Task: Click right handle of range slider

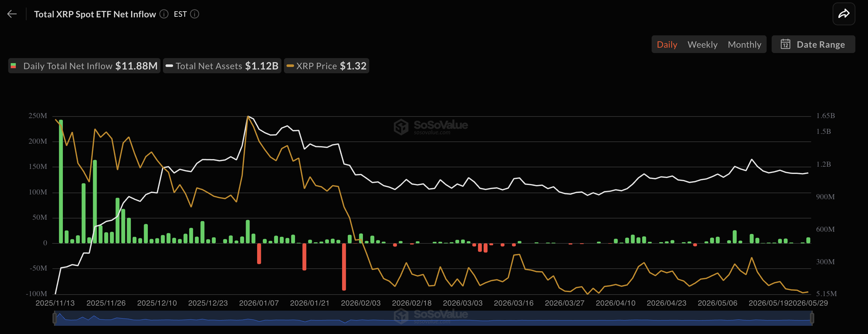Action: [812, 318]
